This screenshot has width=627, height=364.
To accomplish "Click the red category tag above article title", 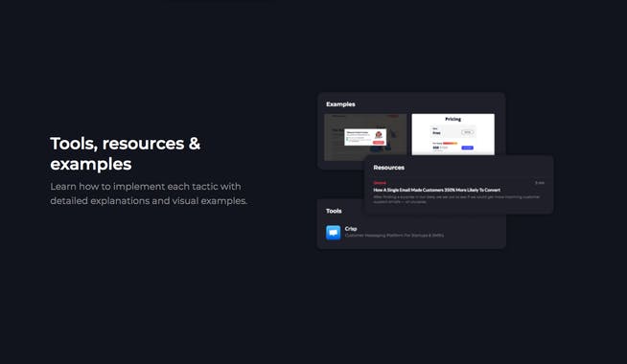I will tap(380, 183).
